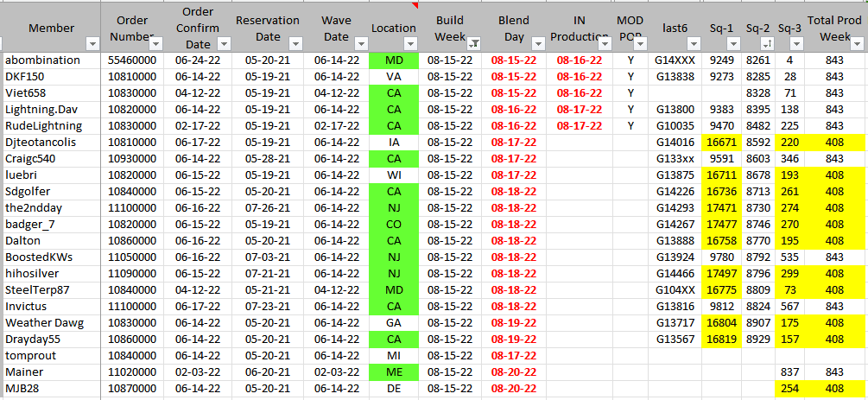Click the Reservation Date filter arrow

295,43
